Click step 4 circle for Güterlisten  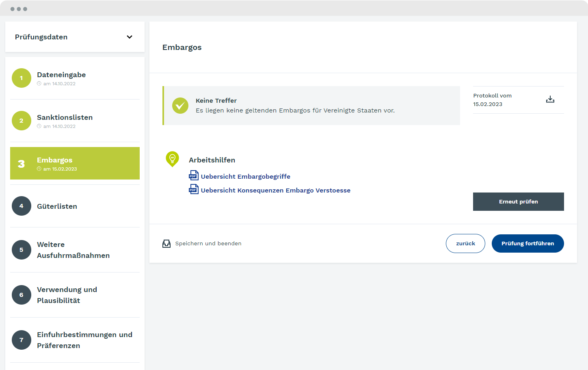click(x=22, y=206)
